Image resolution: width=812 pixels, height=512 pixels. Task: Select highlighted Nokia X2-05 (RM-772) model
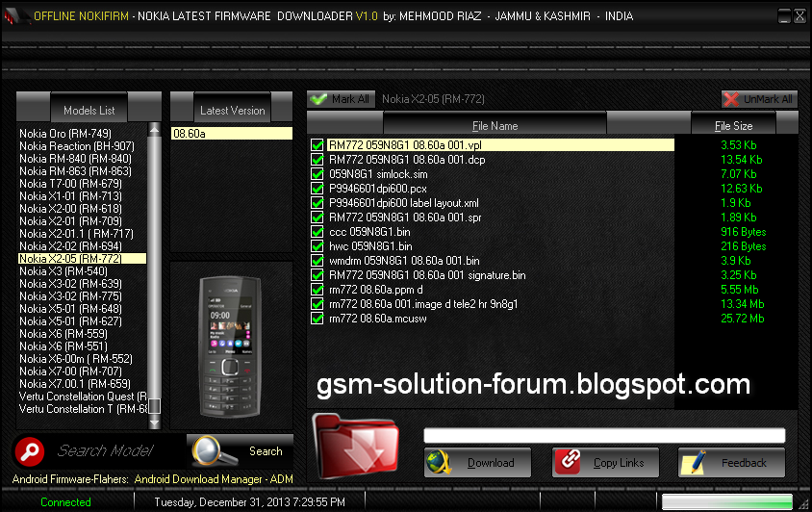[83, 259]
